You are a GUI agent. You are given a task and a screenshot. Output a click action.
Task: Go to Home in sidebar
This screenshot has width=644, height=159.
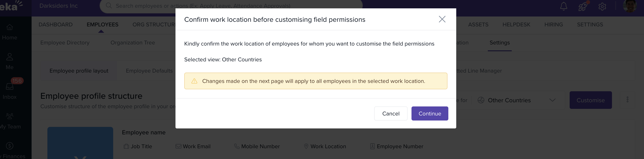click(9, 32)
